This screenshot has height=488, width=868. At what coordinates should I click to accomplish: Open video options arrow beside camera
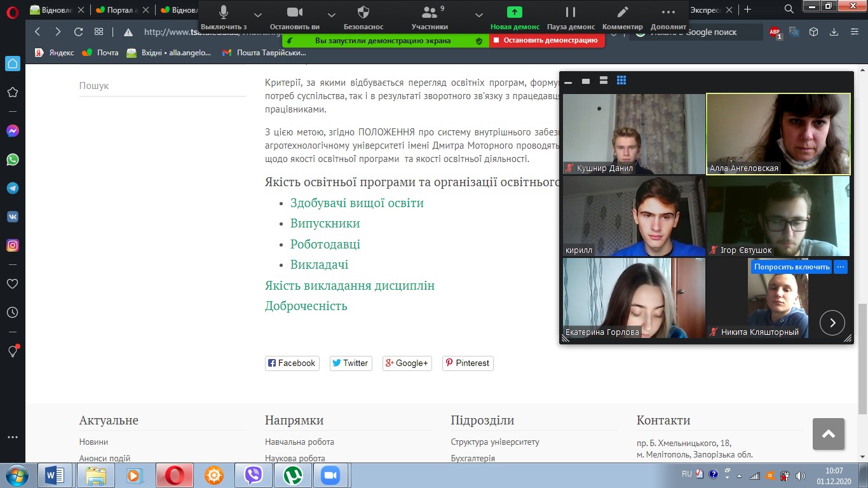click(331, 14)
